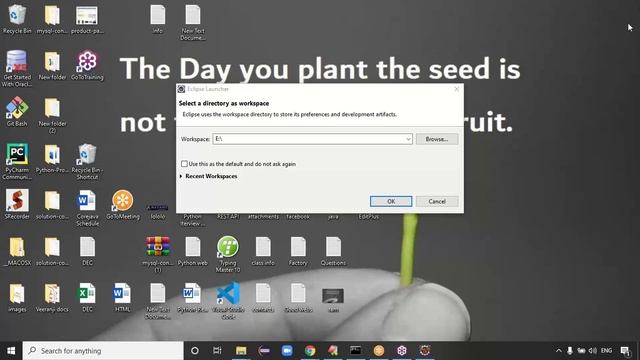640x360 pixels.
Task: Launch the GoToMeeting desktop shortcut
Action: [x=122, y=205]
